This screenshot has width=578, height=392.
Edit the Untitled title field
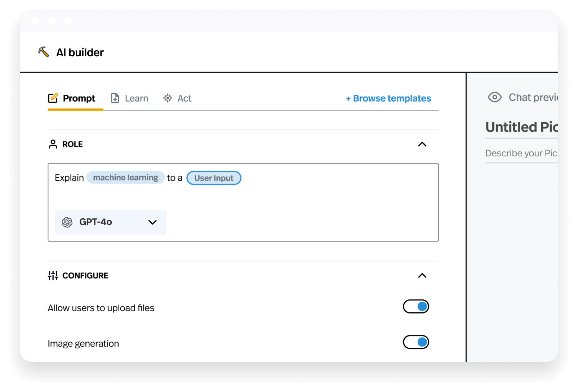(x=521, y=127)
